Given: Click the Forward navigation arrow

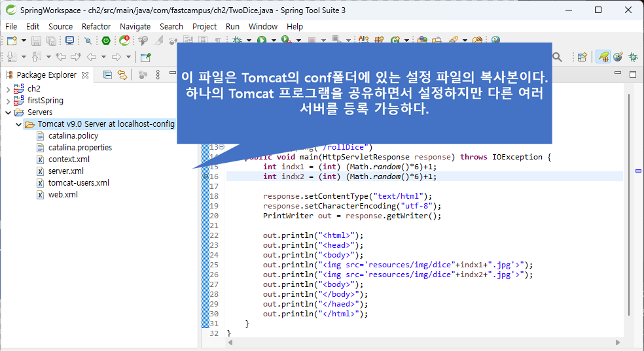Looking at the screenshot, I should click(x=116, y=57).
